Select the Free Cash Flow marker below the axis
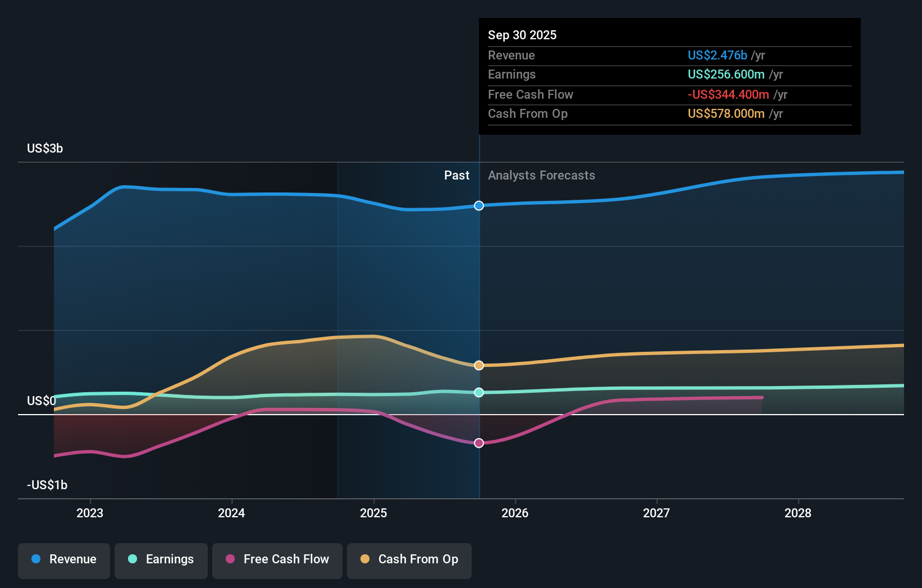The width and height of the screenshot is (922, 588). tap(478, 443)
